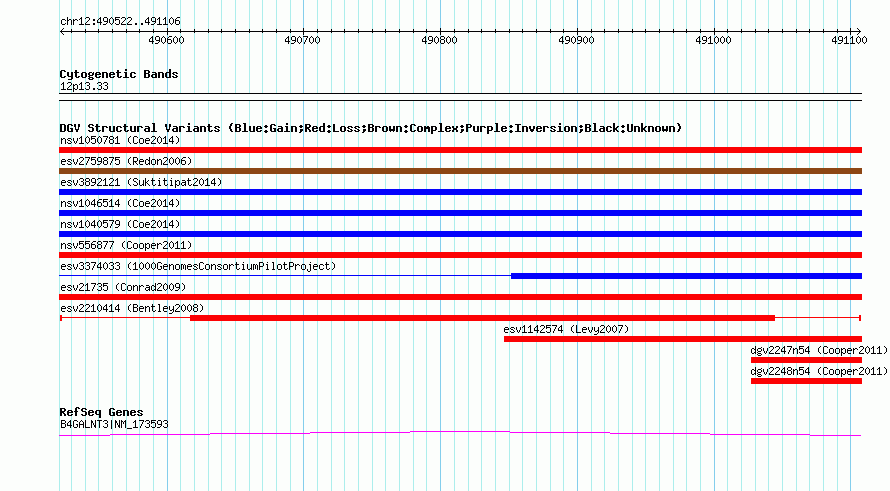Click the nsv1050781 (Coe2014) variant label
The height and width of the screenshot is (491, 890).
120,140
